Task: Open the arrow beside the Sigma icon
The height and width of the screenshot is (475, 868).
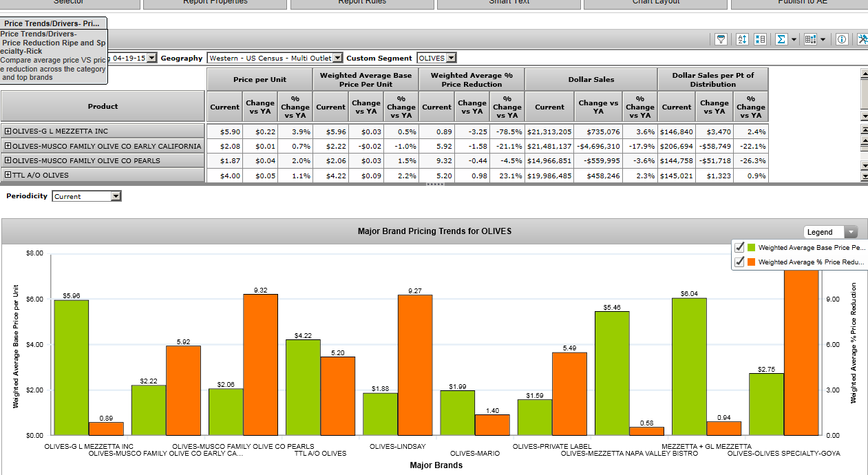Action: click(794, 39)
